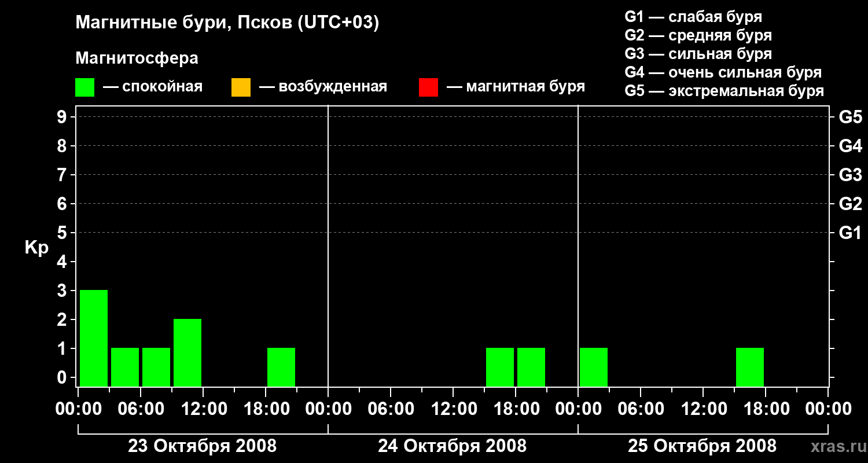This screenshot has height=463, width=868.
Task: Click the green 'спокойная' legend swatch
Action: click(x=85, y=87)
